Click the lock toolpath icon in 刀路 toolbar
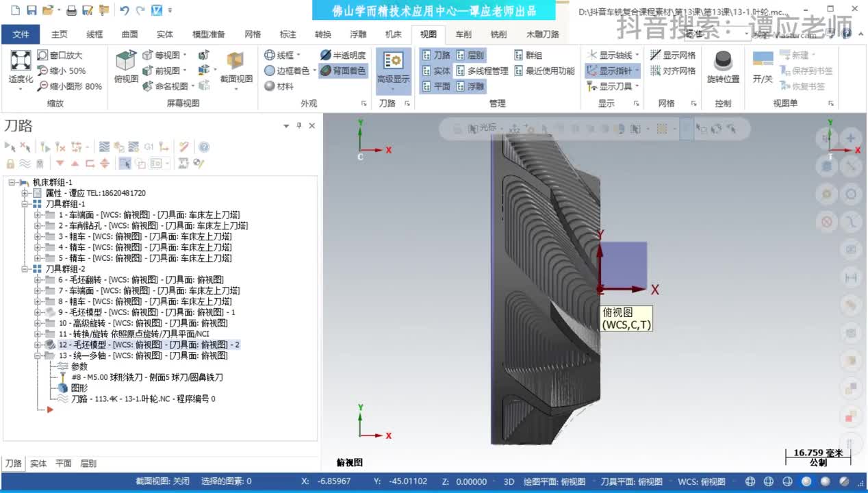 click(10, 163)
